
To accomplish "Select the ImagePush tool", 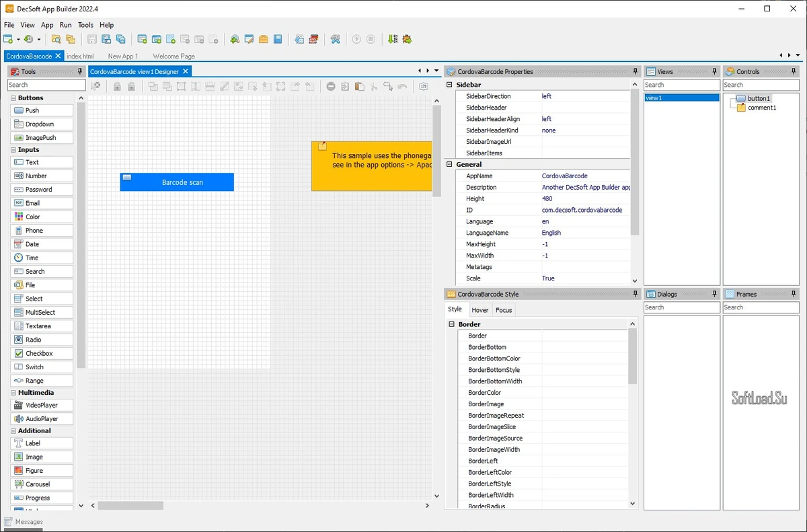I will [42, 137].
